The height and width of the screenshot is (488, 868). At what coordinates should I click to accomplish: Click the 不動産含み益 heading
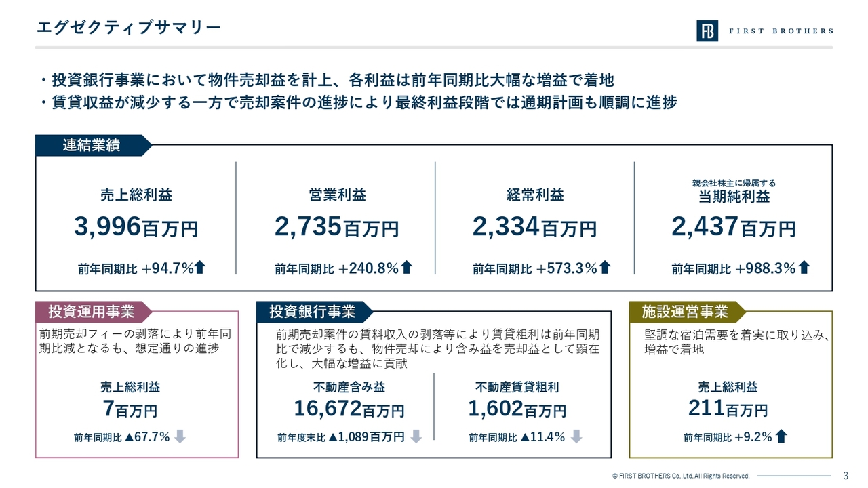349,388
